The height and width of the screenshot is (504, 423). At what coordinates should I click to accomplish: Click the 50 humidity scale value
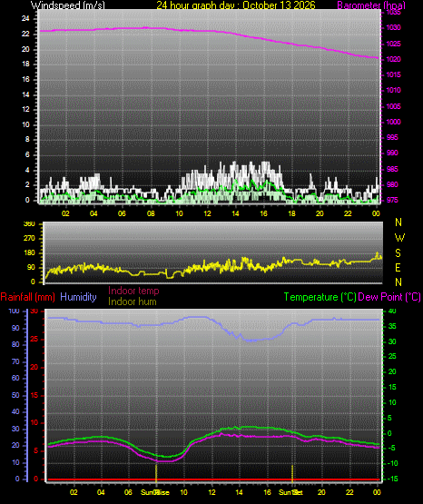[x=15, y=395]
